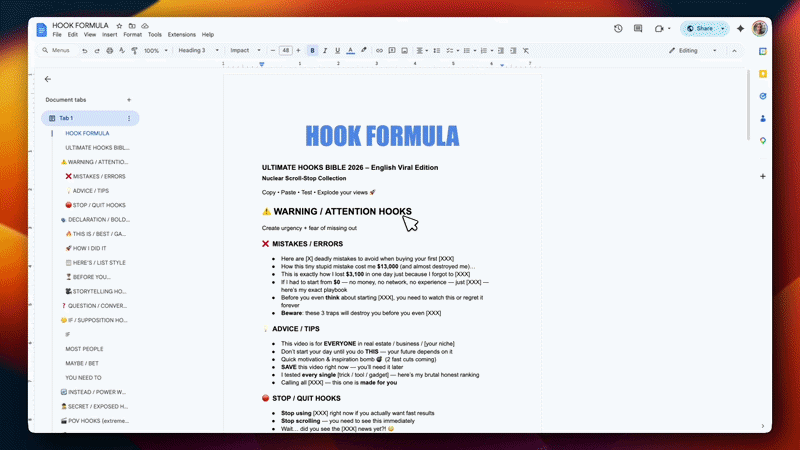Toggle underline formatting
Viewport: 800px width, 450px height.
[x=338, y=50]
